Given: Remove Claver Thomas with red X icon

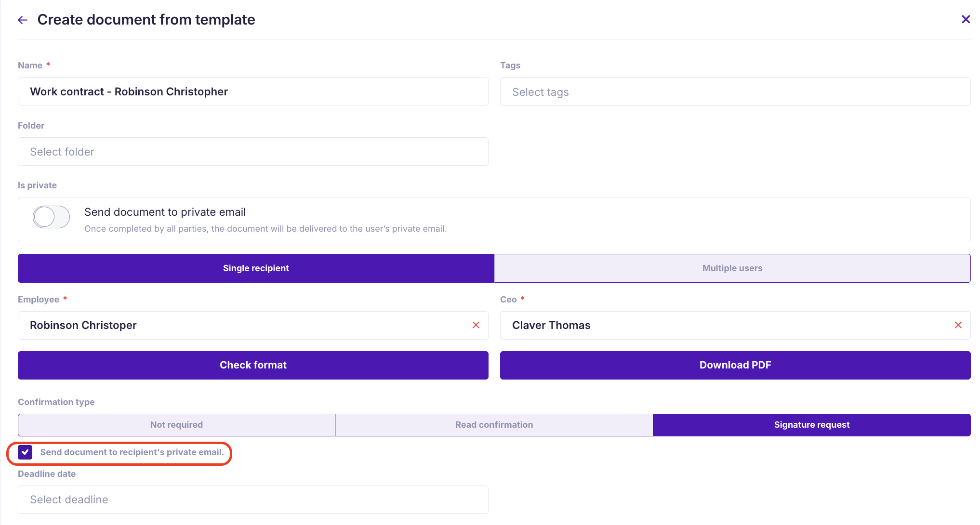Looking at the screenshot, I should [958, 325].
